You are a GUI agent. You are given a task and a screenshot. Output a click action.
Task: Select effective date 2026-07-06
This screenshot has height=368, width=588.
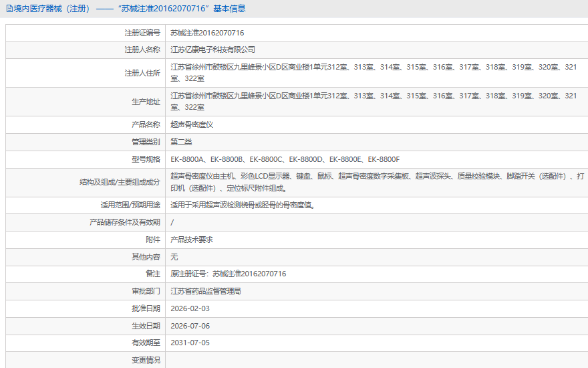tap(190, 326)
